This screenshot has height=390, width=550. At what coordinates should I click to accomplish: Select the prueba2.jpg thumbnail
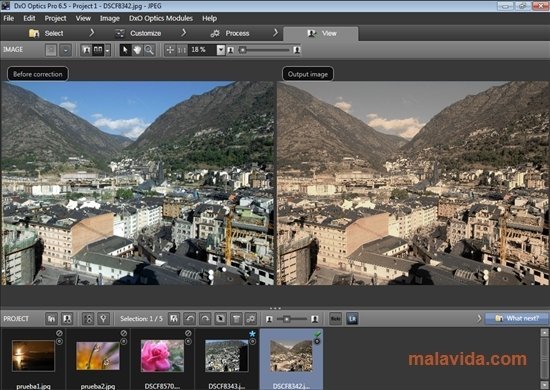(x=98, y=356)
